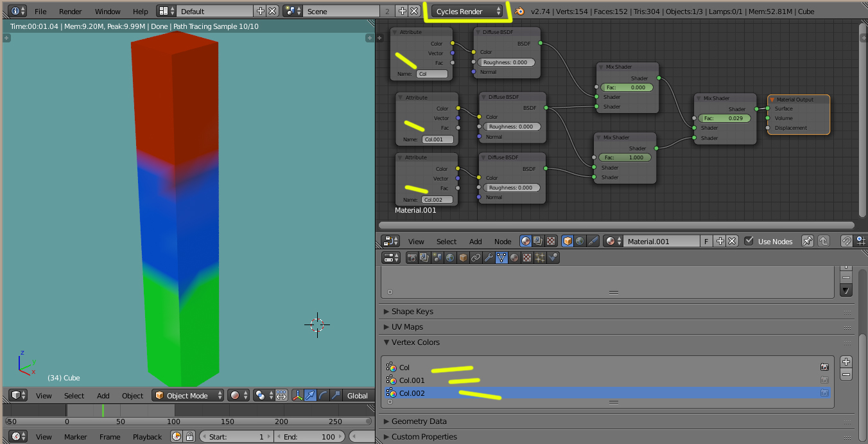Open the Cycles Render engine dropdown
The height and width of the screenshot is (444, 868).
(x=468, y=11)
